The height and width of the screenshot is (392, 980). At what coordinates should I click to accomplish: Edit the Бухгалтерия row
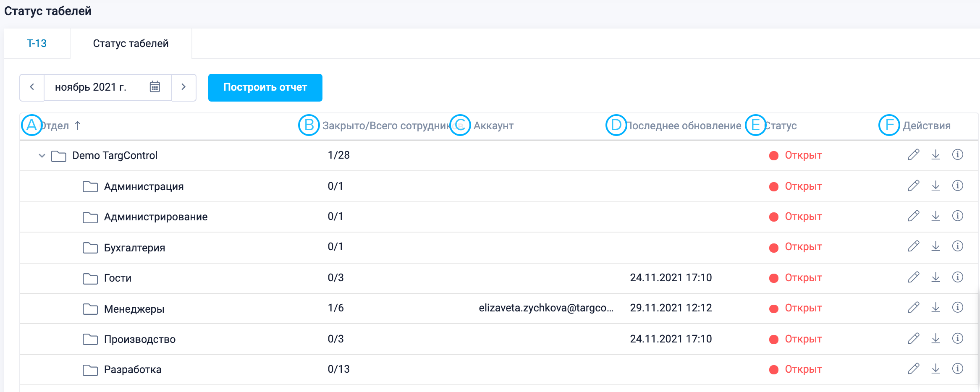pyautogui.click(x=914, y=246)
